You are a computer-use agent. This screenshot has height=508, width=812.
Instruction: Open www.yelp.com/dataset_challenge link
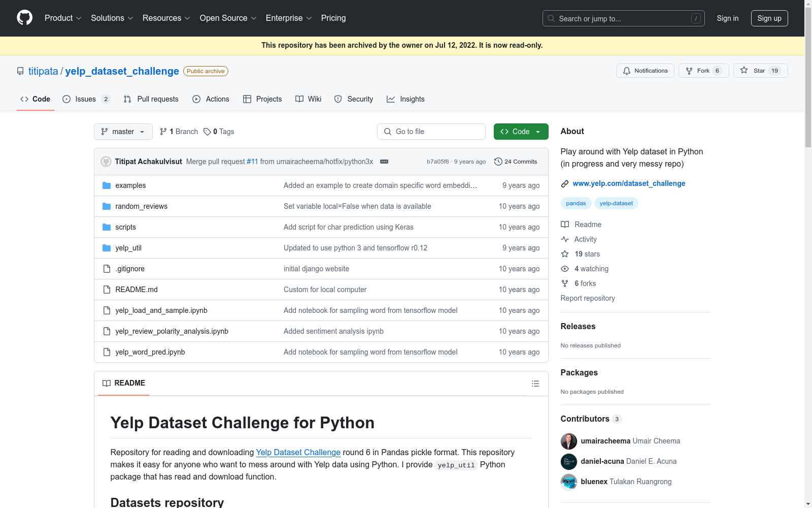pos(629,183)
